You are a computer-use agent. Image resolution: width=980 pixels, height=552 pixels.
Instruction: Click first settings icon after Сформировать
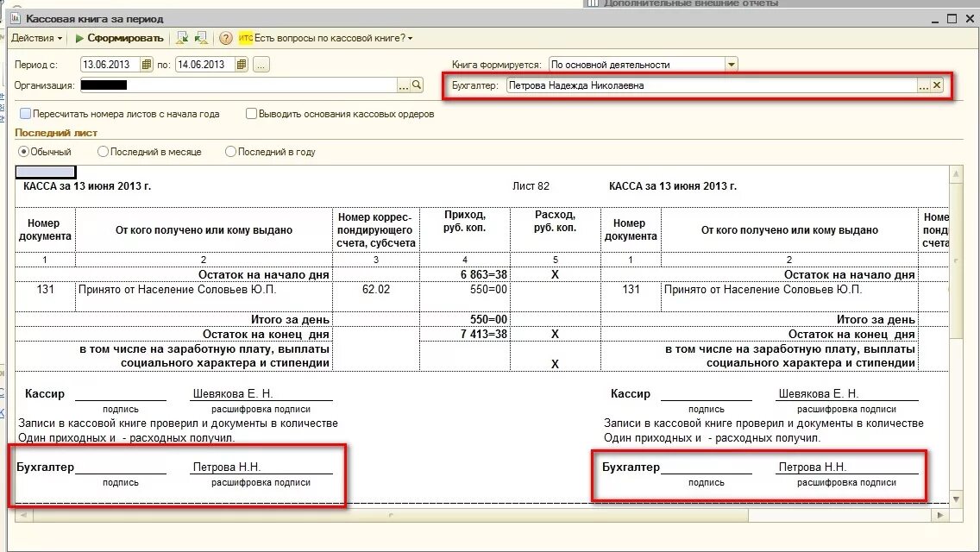click(x=182, y=38)
